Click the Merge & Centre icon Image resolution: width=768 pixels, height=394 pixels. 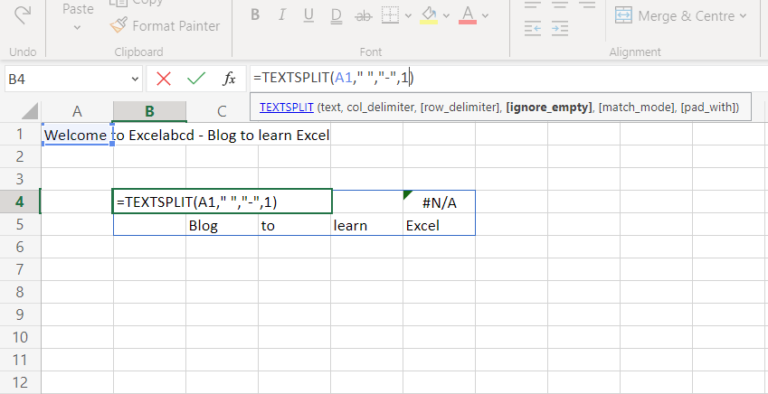(623, 16)
